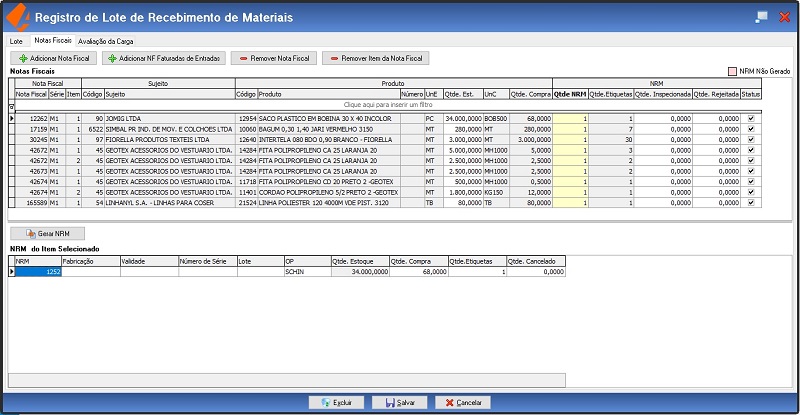Switch to the Lote tab
Image resolution: width=800 pixels, height=415 pixels.
coord(16,41)
